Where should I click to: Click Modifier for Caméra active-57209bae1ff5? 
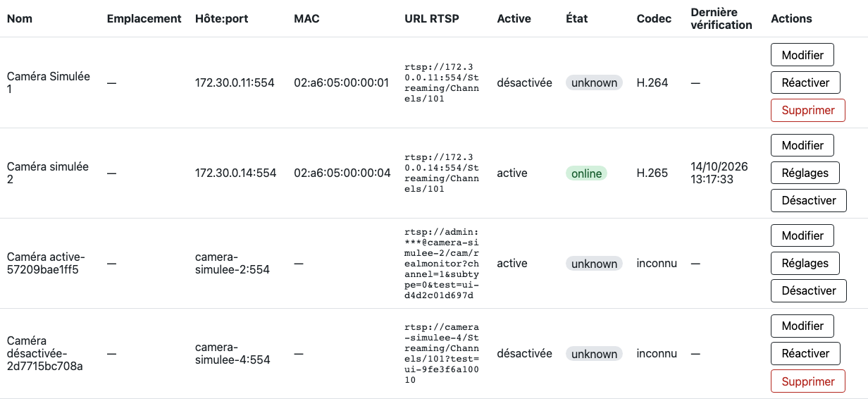click(802, 235)
